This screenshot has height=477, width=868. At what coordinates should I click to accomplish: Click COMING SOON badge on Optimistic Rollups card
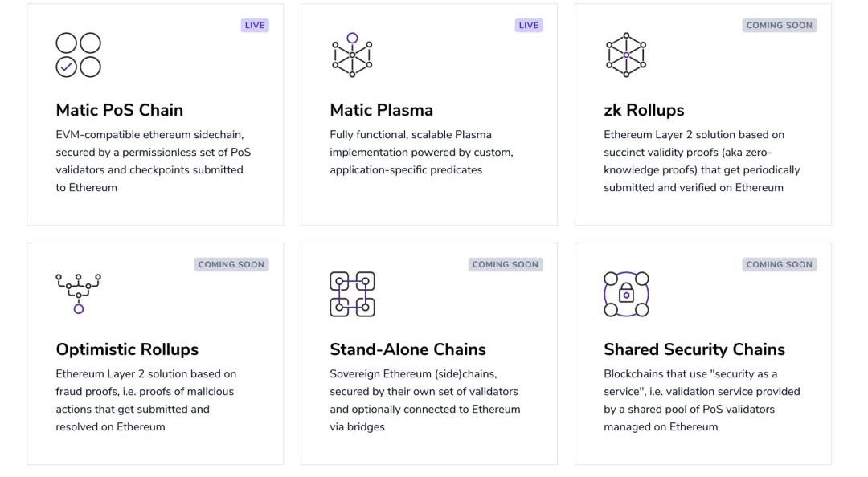231,264
